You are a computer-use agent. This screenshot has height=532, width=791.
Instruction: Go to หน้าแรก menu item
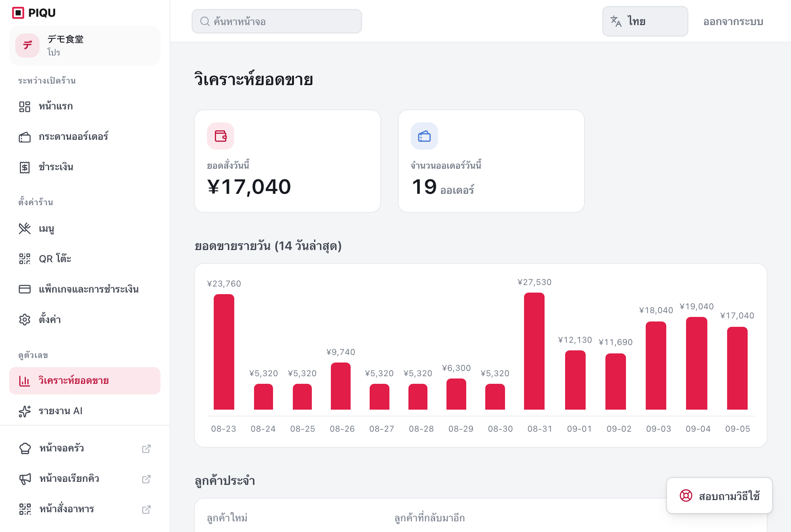(x=85, y=106)
